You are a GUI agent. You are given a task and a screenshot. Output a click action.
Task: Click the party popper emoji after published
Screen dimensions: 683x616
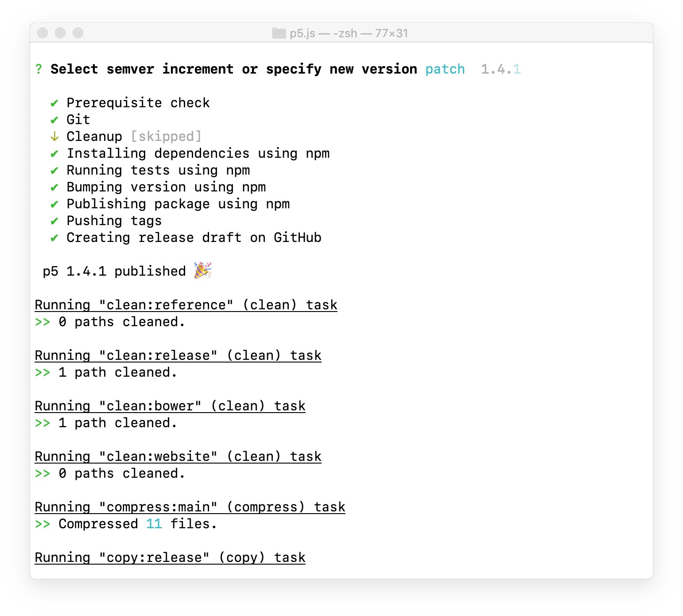pos(203,270)
